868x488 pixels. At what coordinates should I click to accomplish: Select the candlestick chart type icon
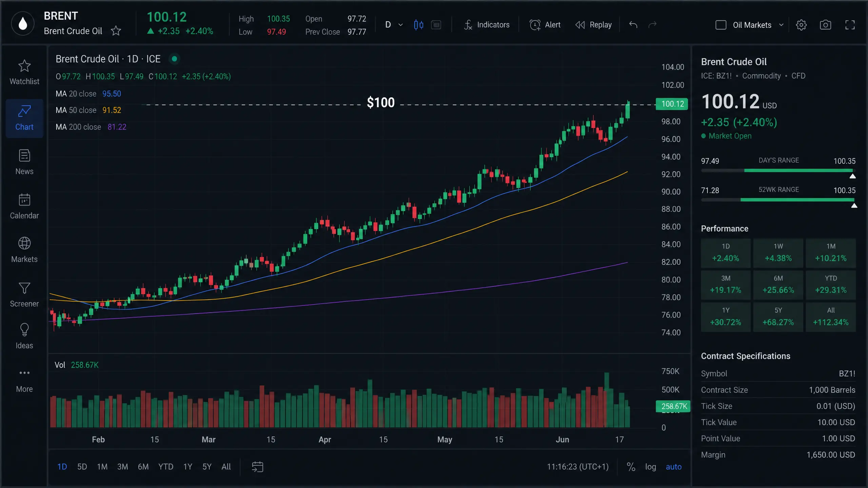418,25
